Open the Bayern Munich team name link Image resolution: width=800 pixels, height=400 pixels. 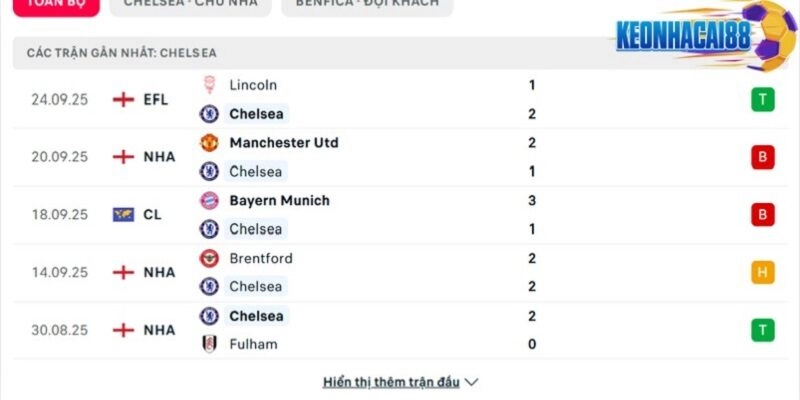[x=279, y=200]
